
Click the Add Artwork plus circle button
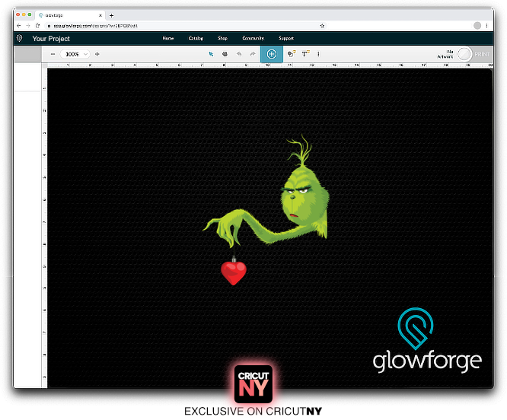click(x=272, y=54)
